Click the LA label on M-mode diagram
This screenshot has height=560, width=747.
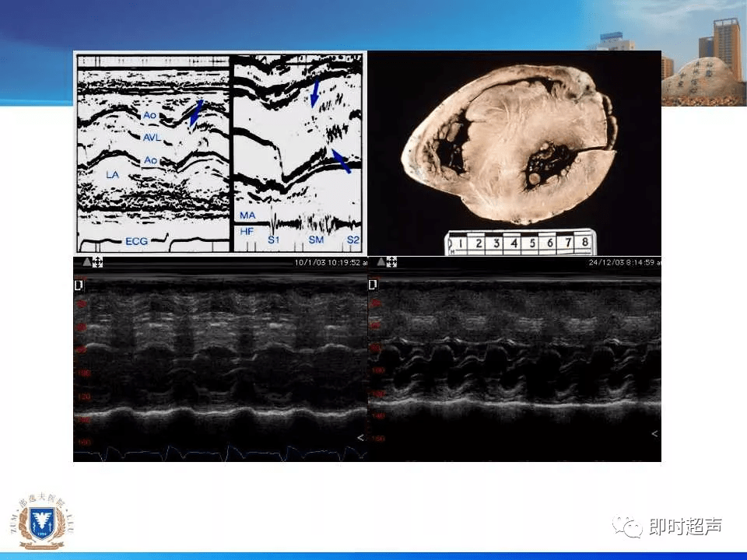click(x=112, y=175)
